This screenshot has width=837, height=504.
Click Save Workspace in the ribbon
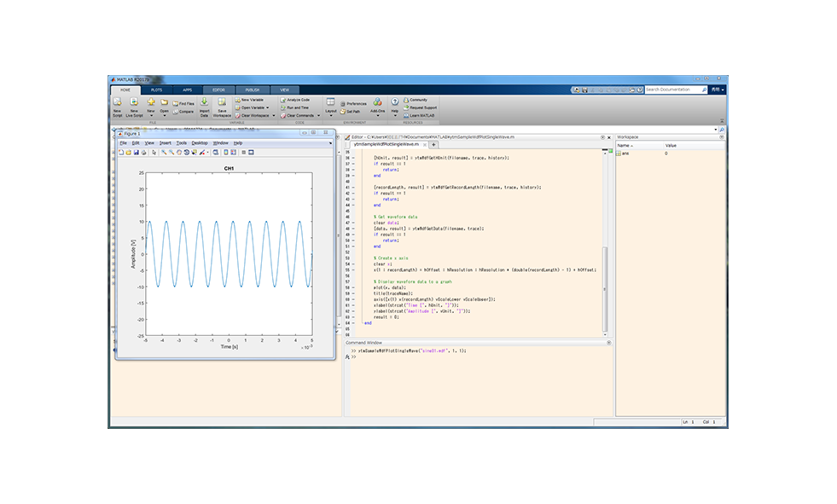click(222, 102)
